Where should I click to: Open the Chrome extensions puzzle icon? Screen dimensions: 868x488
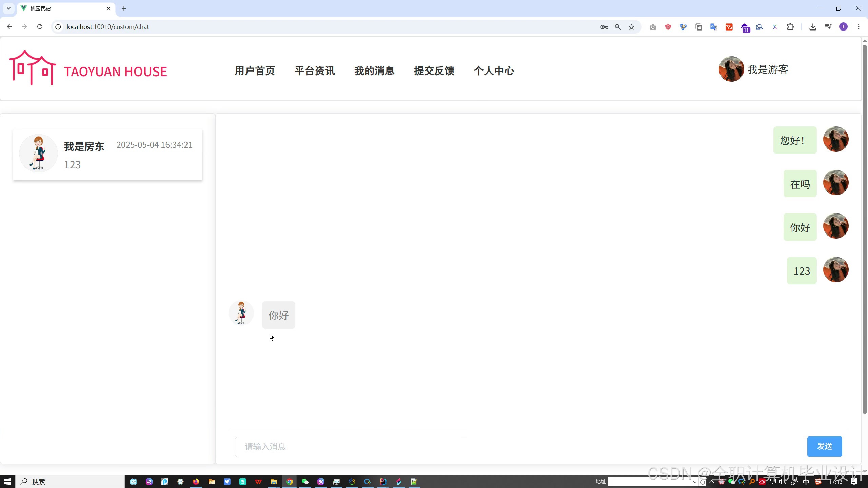click(790, 27)
